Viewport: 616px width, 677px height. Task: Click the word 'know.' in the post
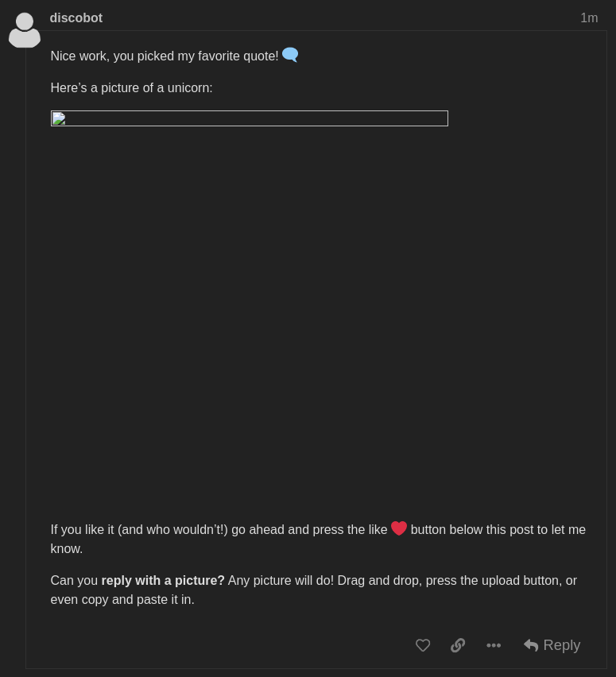click(x=67, y=548)
